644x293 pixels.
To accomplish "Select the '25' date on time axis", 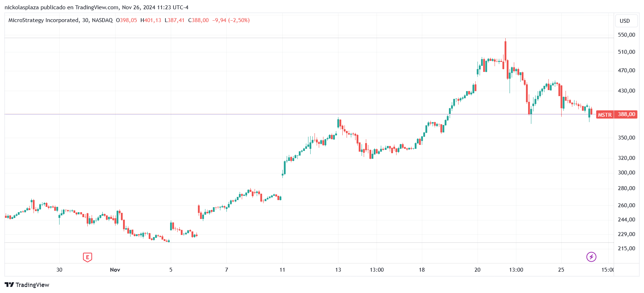I will tap(561, 270).
